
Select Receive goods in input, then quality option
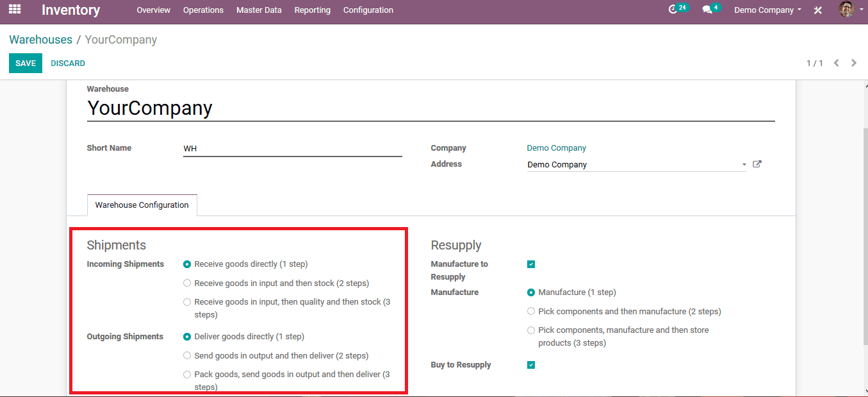point(187,302)
